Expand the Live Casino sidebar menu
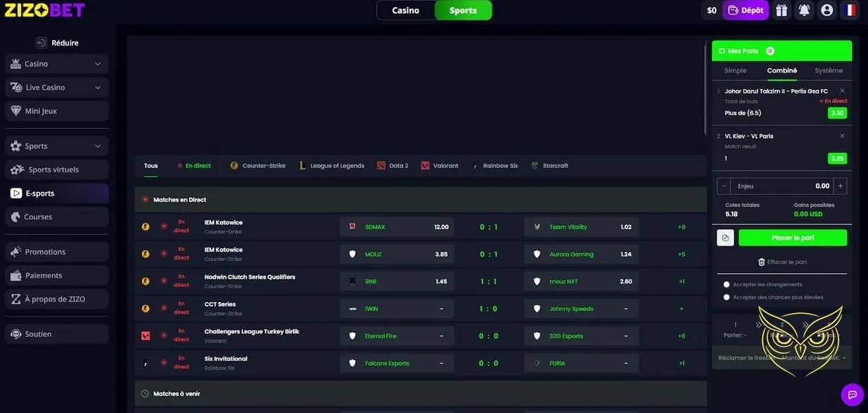 (97, 88)
